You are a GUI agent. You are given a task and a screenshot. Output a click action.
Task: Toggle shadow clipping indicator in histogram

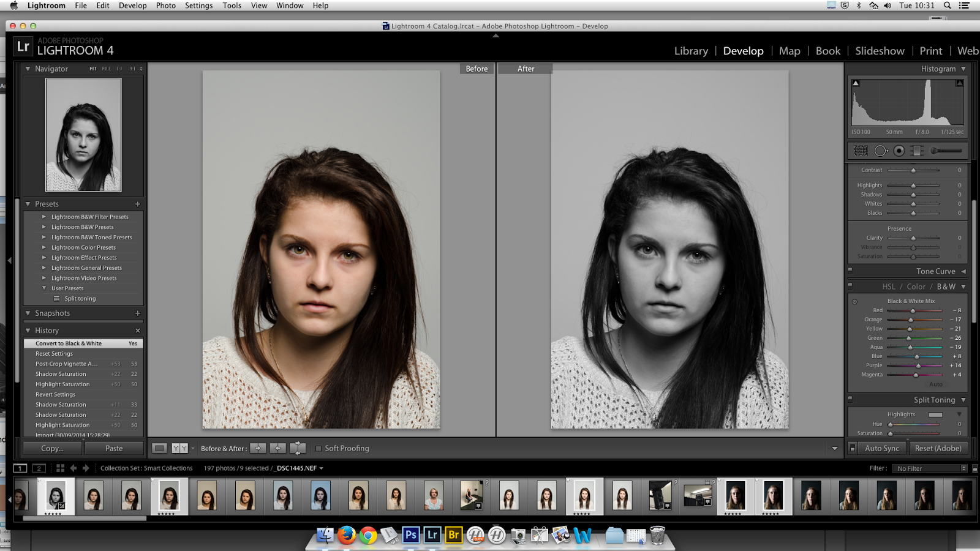(x=856, y=83)
